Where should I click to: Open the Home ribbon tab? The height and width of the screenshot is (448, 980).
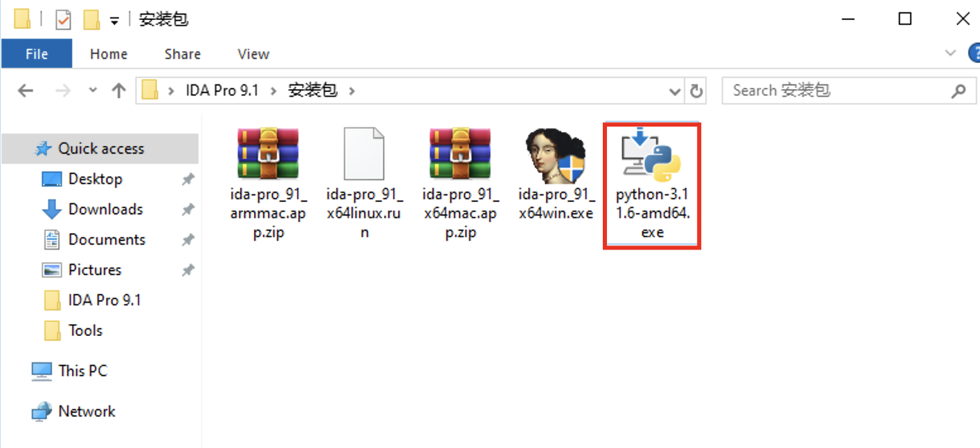(109, 54)
